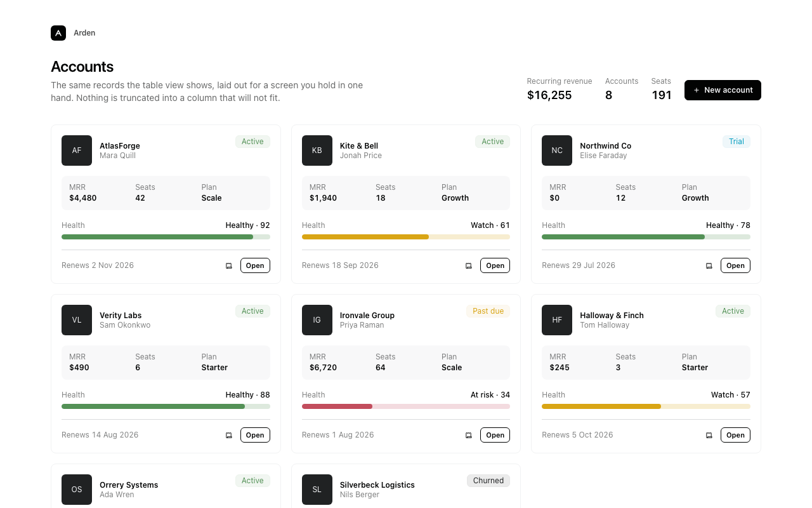Click the HF avatar for Halloway & Finch
812x508 pixels.
point(557,320)
